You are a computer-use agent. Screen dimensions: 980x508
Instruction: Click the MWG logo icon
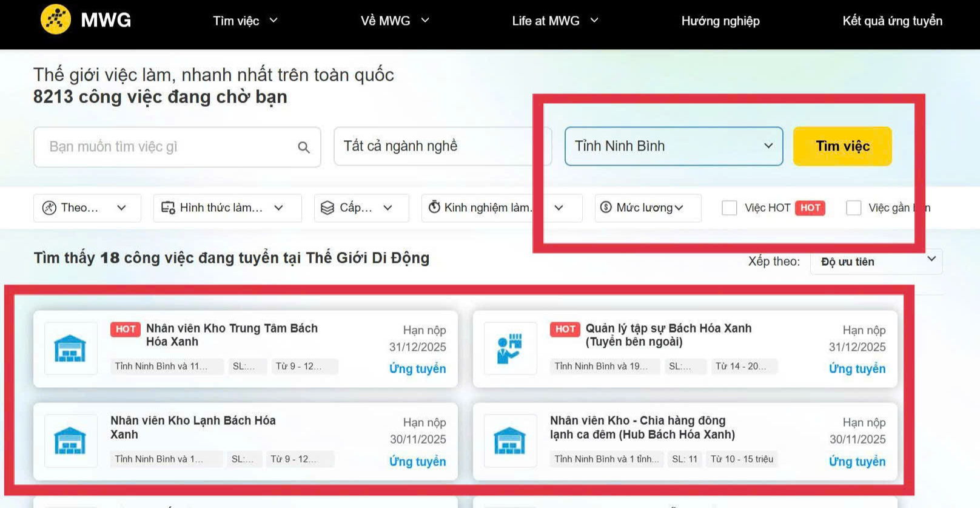tap(56, 19)
